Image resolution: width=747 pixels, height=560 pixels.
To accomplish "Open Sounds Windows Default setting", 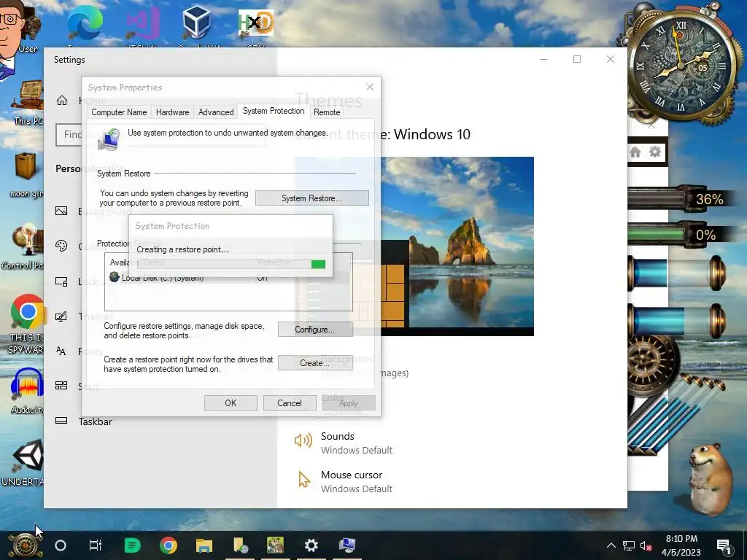I will [356, 443].
